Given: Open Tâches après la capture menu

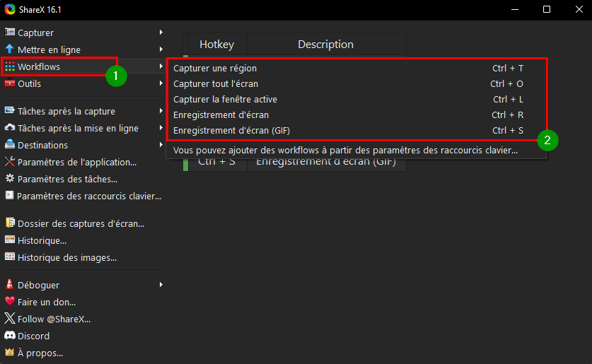Looking at the screenshot, I should pyautogui.click(x=83, y=111).
